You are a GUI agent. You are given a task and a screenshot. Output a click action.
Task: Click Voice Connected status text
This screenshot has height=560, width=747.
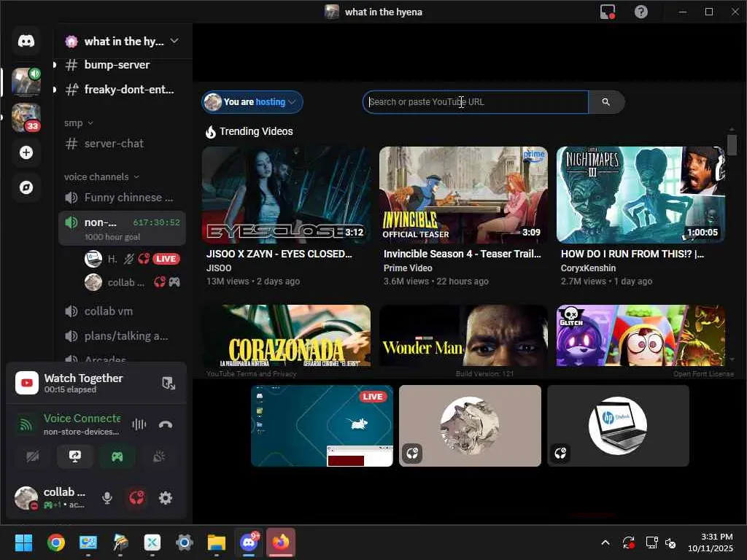click(82, 418)
